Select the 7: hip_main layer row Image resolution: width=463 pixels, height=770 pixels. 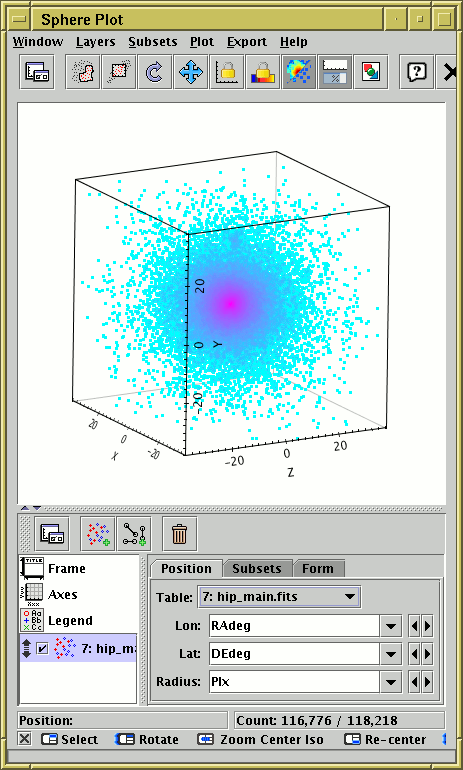(x=79, y=648)
